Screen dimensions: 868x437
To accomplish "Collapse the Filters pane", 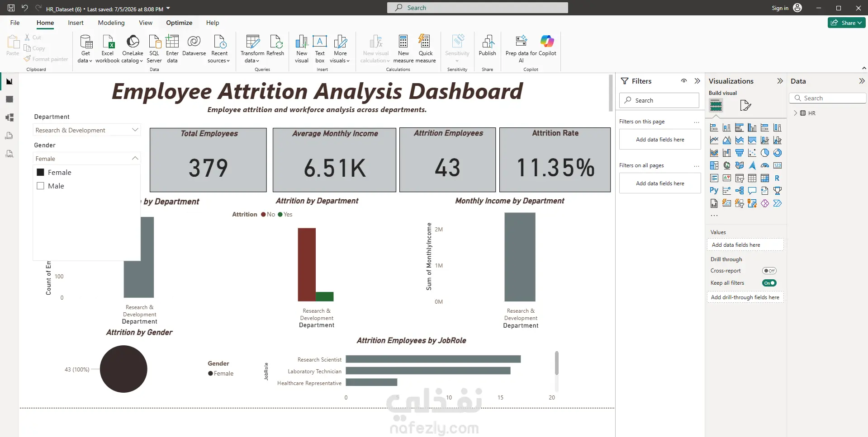I will coord(697,81).
